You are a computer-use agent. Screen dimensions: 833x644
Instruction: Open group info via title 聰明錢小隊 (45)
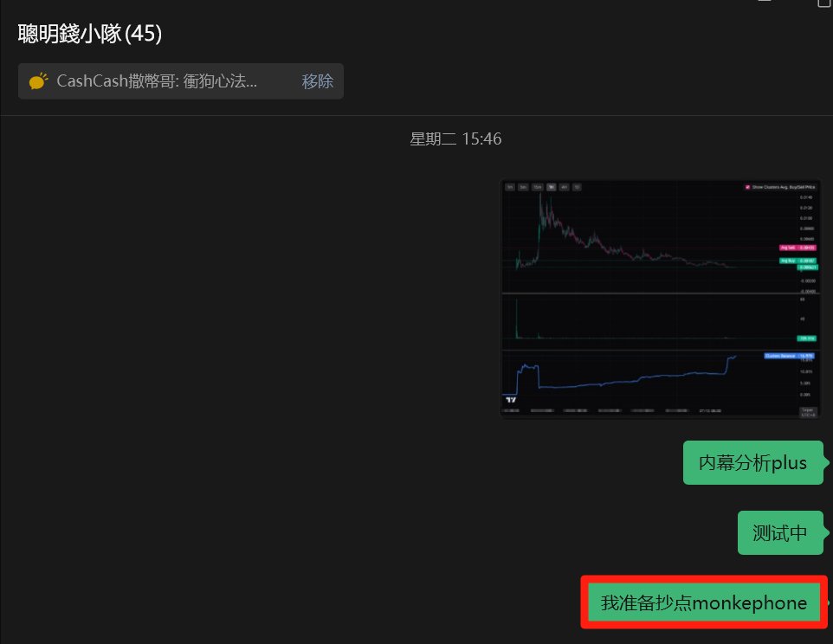tap(90, 34)
